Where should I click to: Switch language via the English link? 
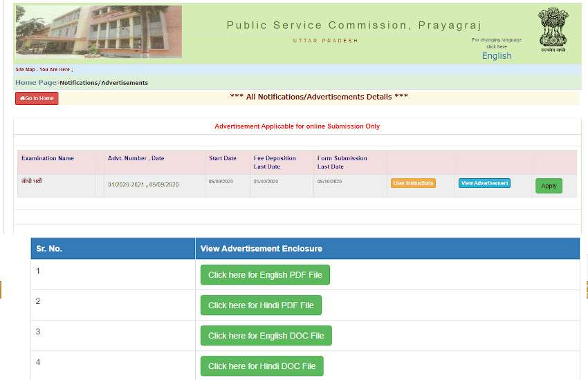click(497, 56)
